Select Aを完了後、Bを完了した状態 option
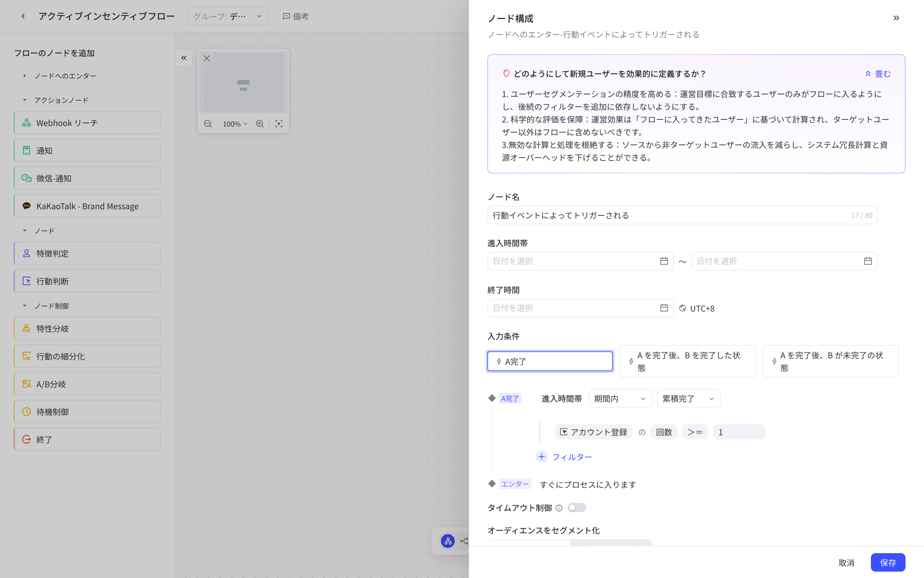 [687, 361]
